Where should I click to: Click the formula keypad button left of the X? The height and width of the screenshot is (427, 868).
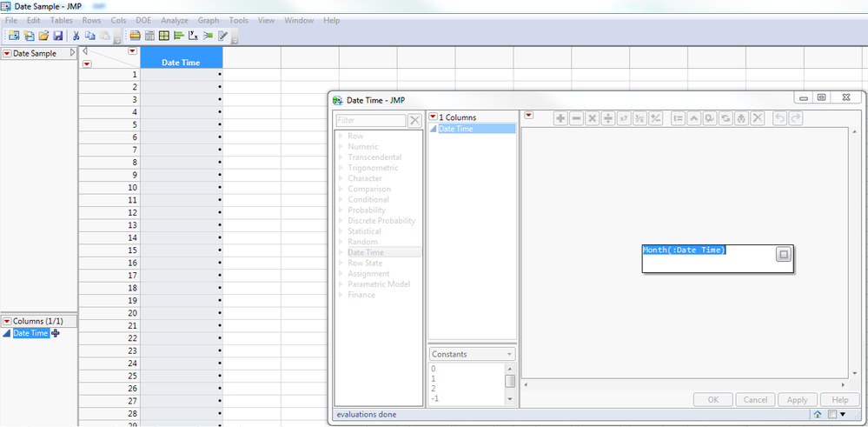click(742, 118)
